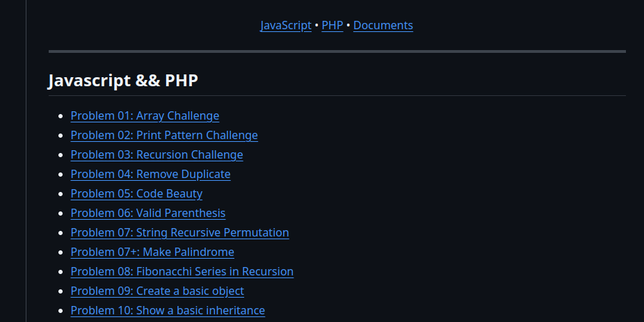Select Problem 09: Create a basic object
Image resolution: width=644 pixels, height=322 pixels.
157,291
